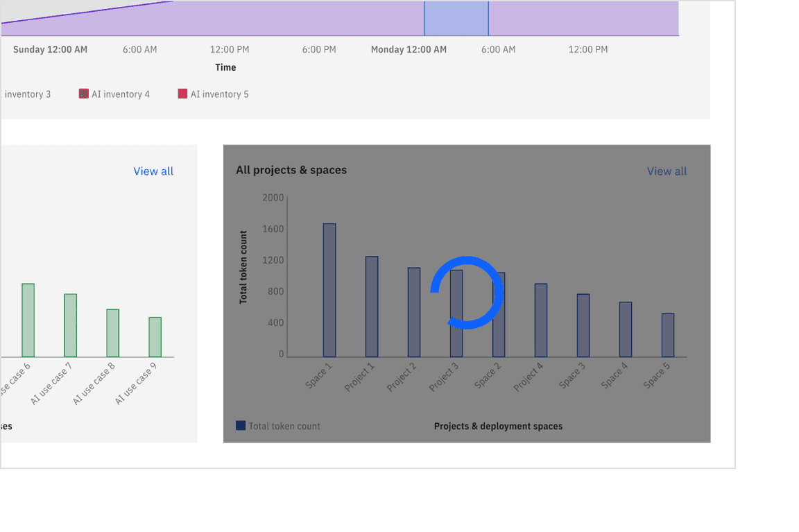The image size is (799, 532).
Task: Select the Space 5 bar
Action: point(668,335)
